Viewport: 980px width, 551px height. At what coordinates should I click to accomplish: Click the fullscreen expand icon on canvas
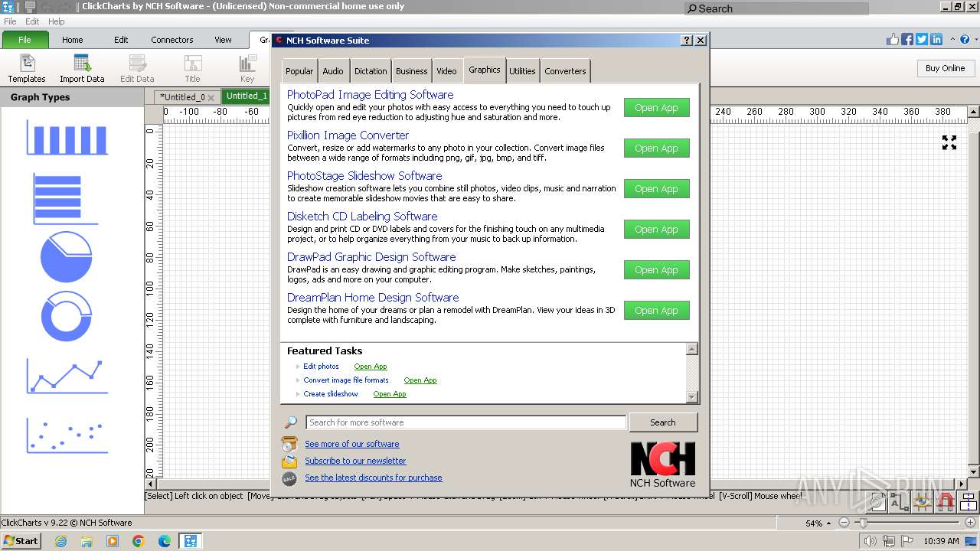949,142
